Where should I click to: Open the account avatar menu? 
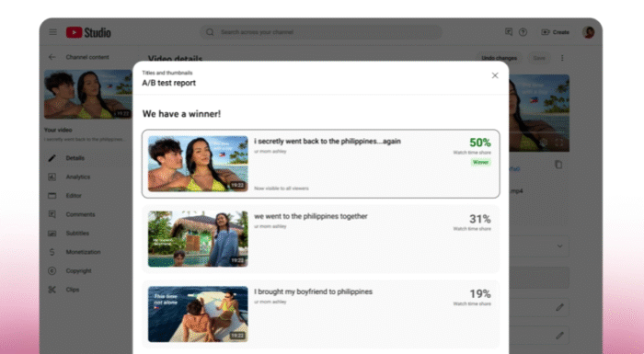(588, 32)
